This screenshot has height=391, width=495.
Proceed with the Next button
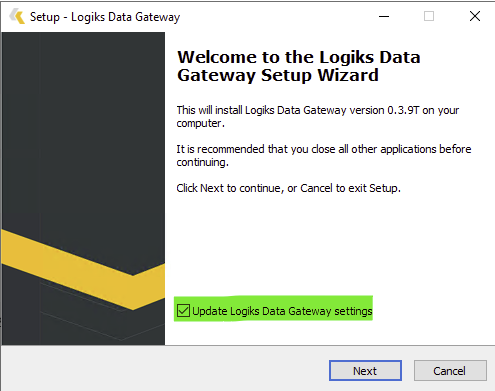coord(365,370)
